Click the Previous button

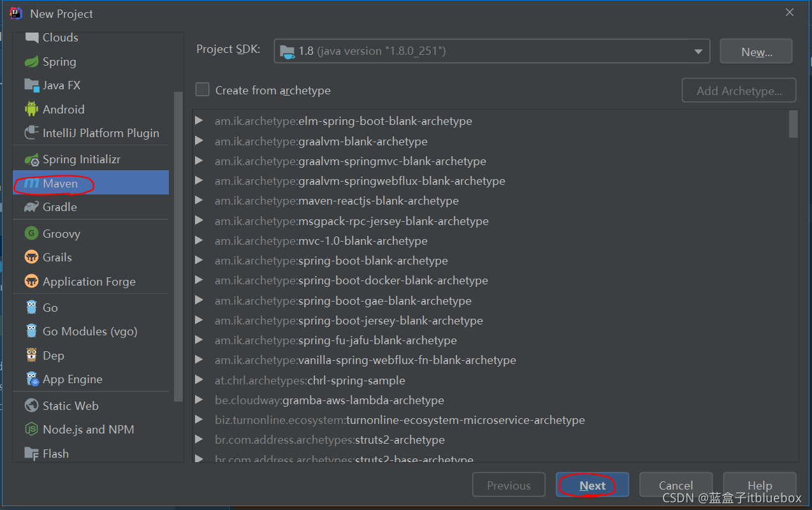click(509, 485)
